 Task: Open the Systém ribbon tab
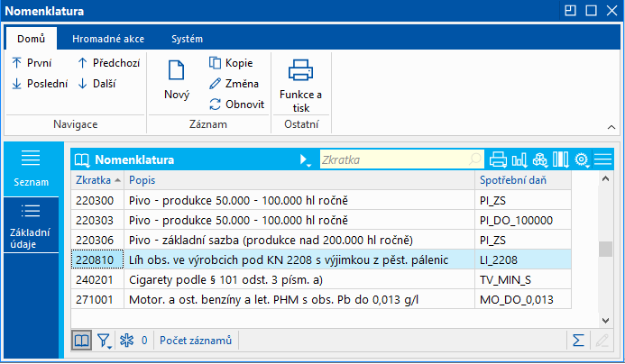(187, 39)
